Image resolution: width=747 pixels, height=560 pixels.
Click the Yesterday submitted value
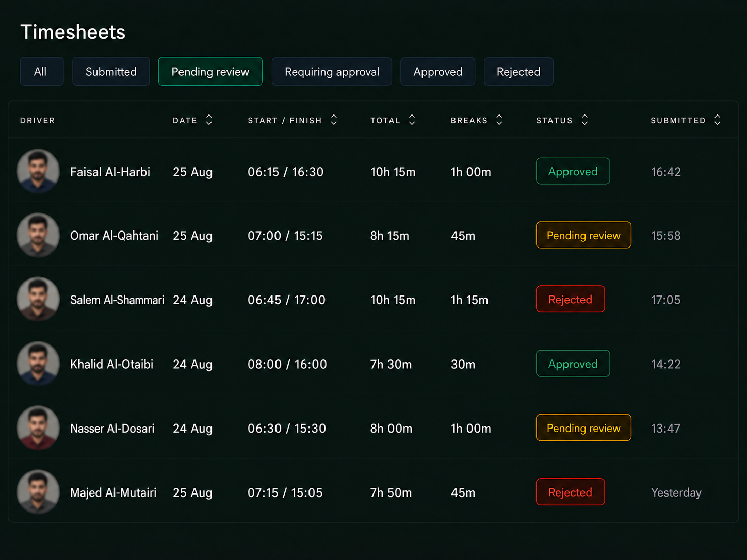point(676,492)
